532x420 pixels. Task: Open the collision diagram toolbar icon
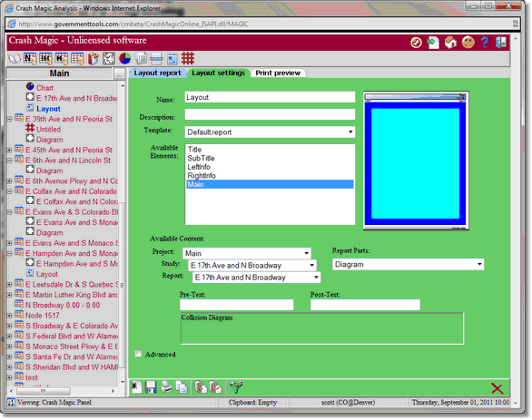pos(109,59)
